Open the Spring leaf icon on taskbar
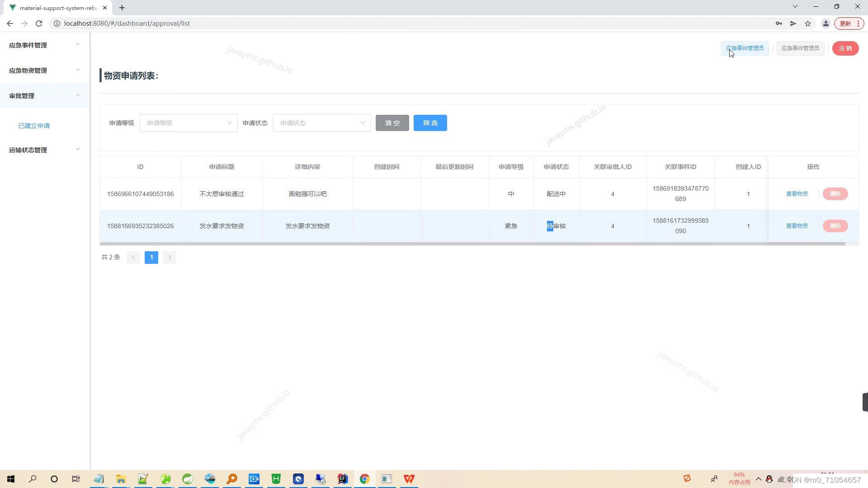868x488 pixels. click(x=188, y=479)
